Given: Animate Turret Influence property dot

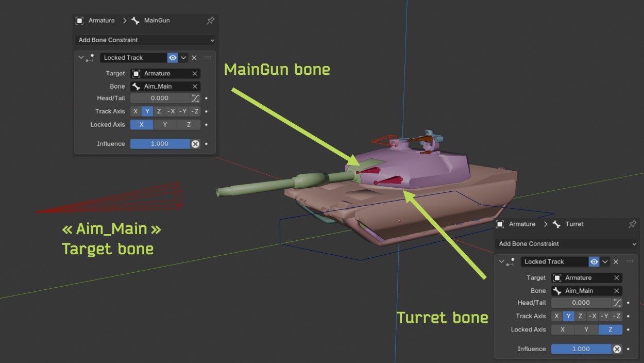Looking at the screenshot, I should click(x=628, y=349).
